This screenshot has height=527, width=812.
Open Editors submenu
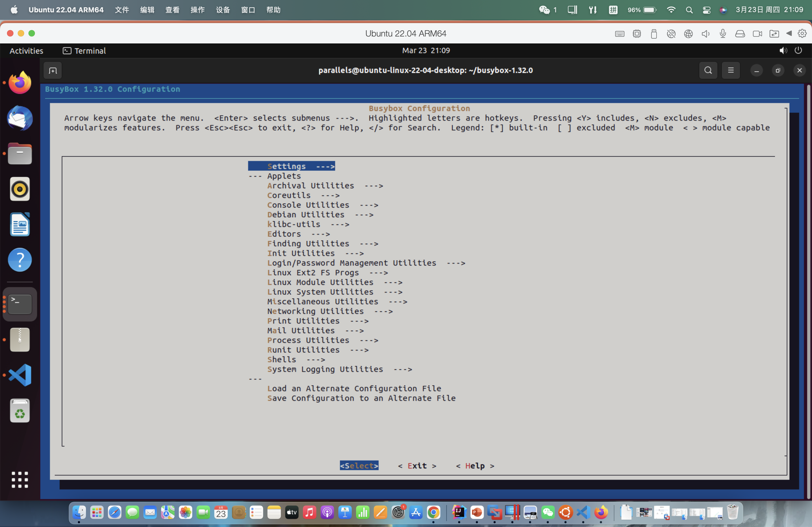pyautogui.click(x=299, y=234)
